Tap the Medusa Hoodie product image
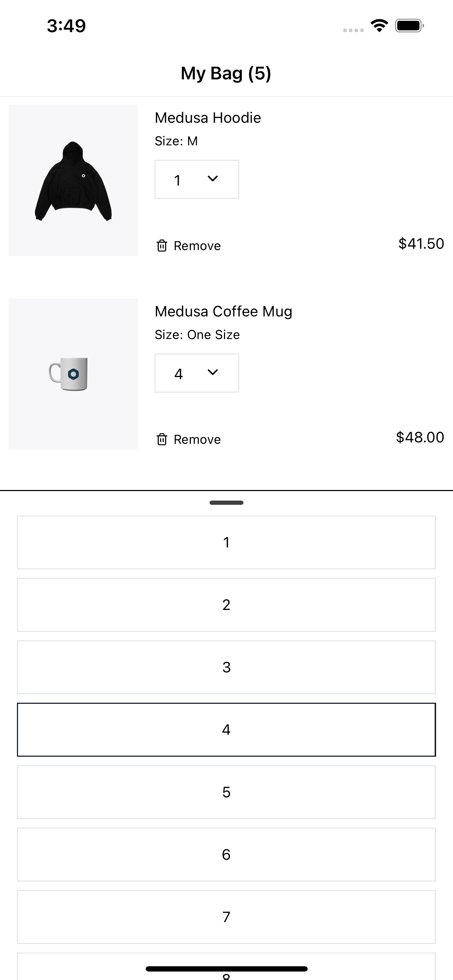 coord(73,180)
